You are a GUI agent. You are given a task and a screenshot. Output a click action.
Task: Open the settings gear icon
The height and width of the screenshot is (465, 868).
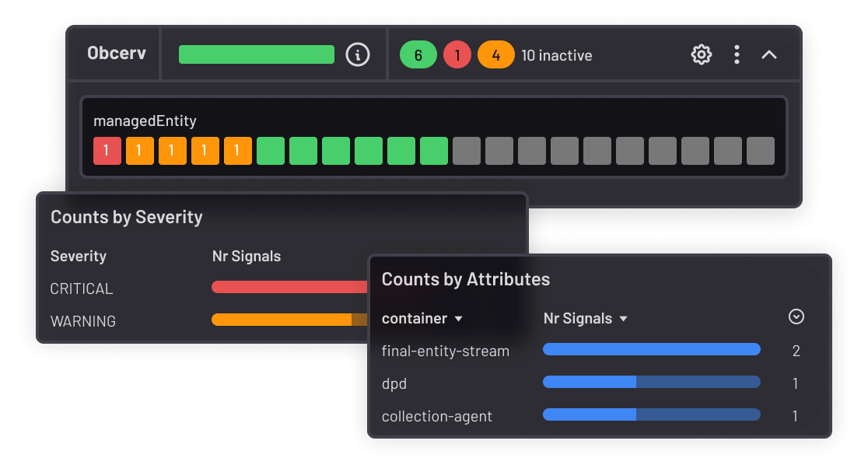pos(702,54)
